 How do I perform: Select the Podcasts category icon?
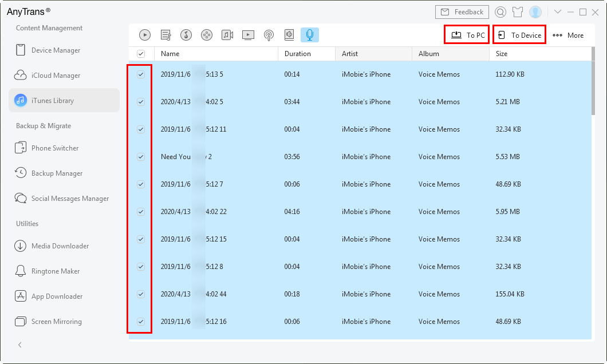coord(269,35)
